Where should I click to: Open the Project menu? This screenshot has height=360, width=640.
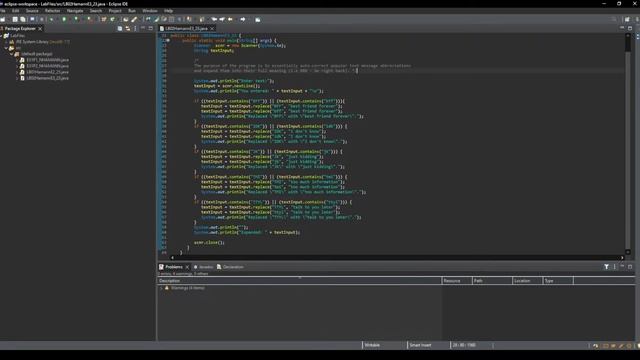point(115,11)
